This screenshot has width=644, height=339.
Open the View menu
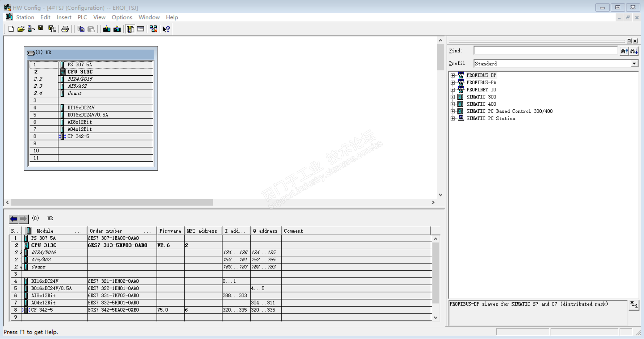click(99, 17)
